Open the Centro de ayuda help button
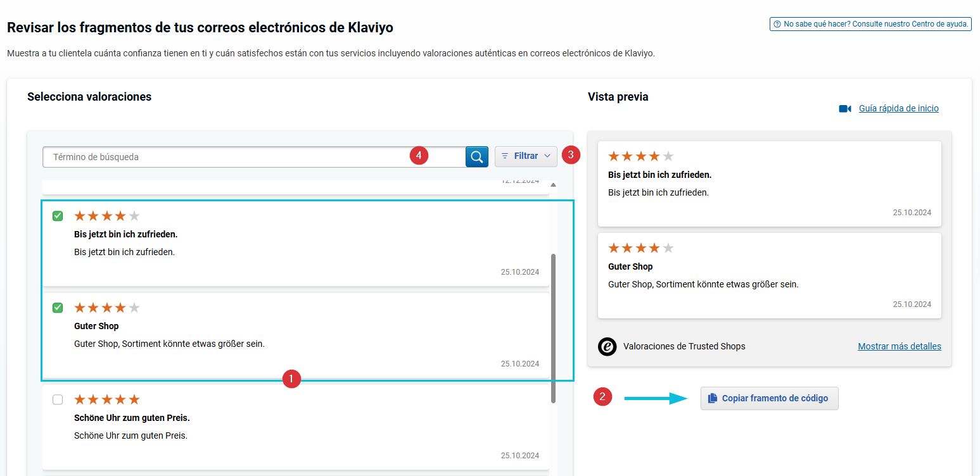Image resolution: width=980 pixels, height=476 pixels. point(870,24)
